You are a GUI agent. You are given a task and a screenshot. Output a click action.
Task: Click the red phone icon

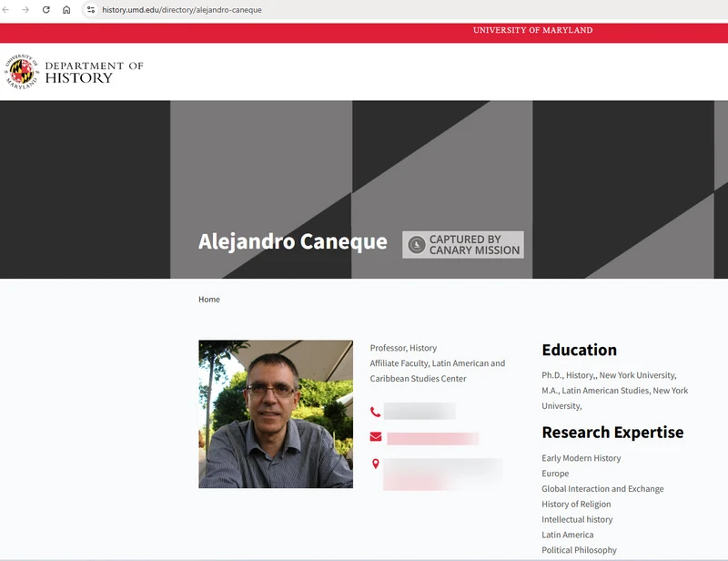coord(375,412)
